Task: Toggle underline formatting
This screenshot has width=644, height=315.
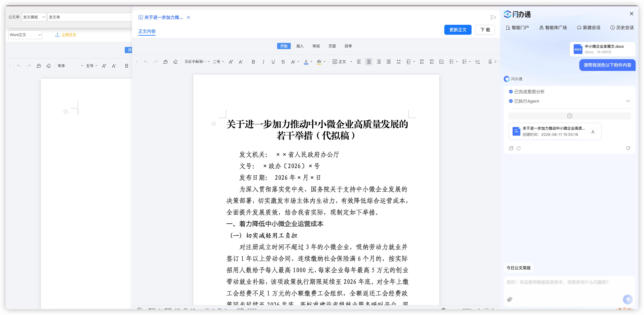Action: point(273,62)
